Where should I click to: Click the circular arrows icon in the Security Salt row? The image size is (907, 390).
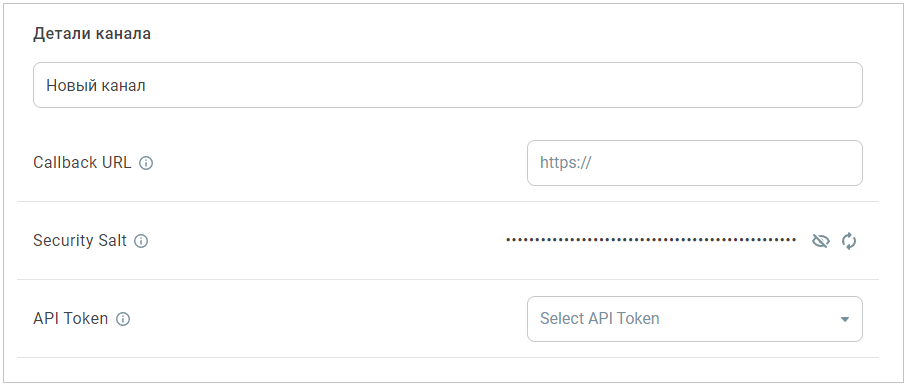pos(849,241)
